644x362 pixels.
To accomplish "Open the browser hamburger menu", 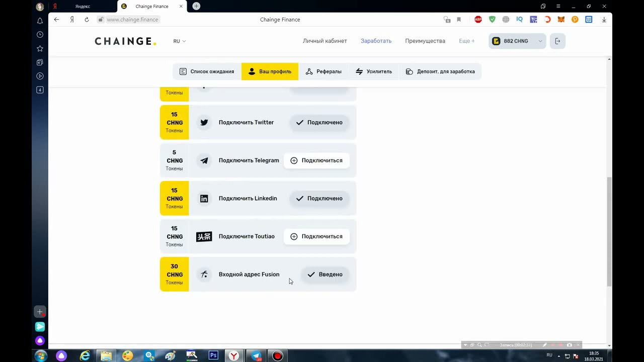I will 558,6.
